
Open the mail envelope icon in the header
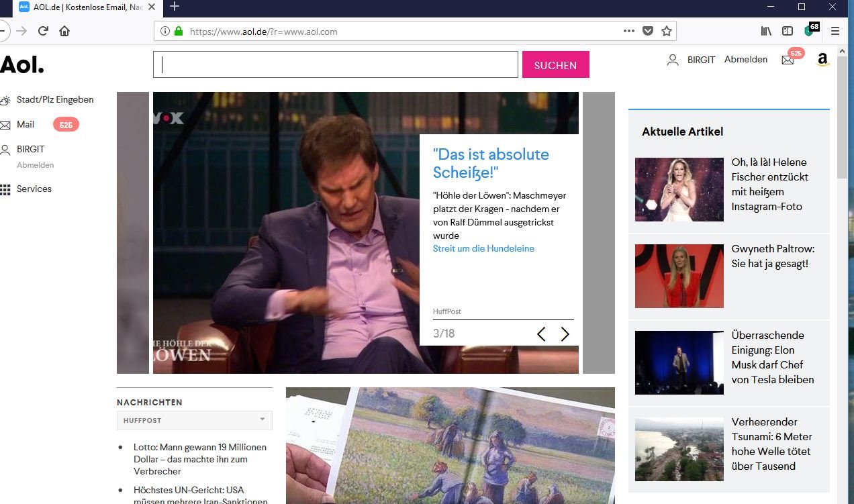pos(788,60)
